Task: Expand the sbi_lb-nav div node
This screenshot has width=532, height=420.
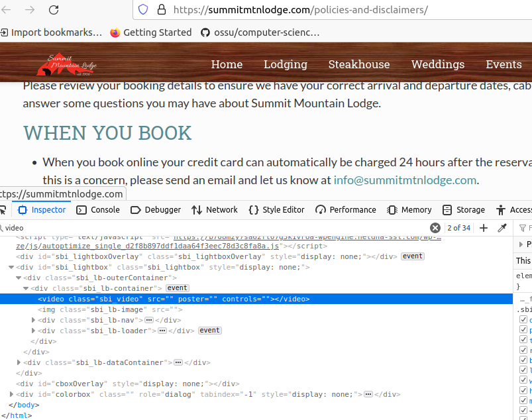Action: pyautogui.click(x=33, y=320)
